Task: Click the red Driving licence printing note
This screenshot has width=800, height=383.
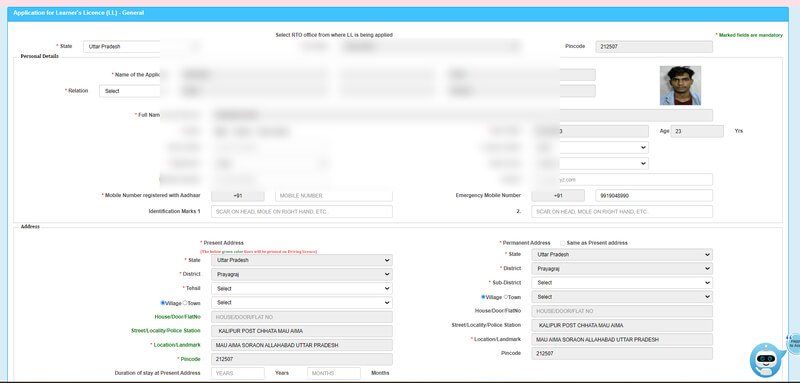Action: (259, 252)
